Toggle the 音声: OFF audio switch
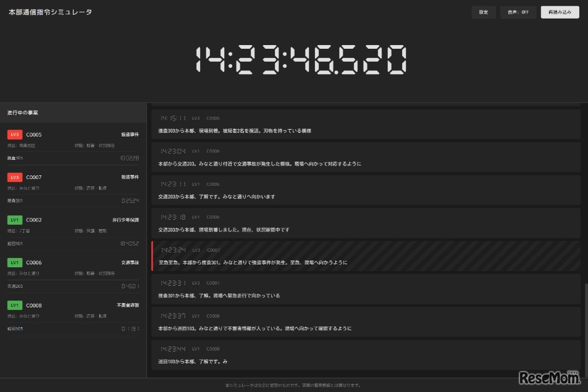Viewport: 588px width, 392px height. coord(518,12)
